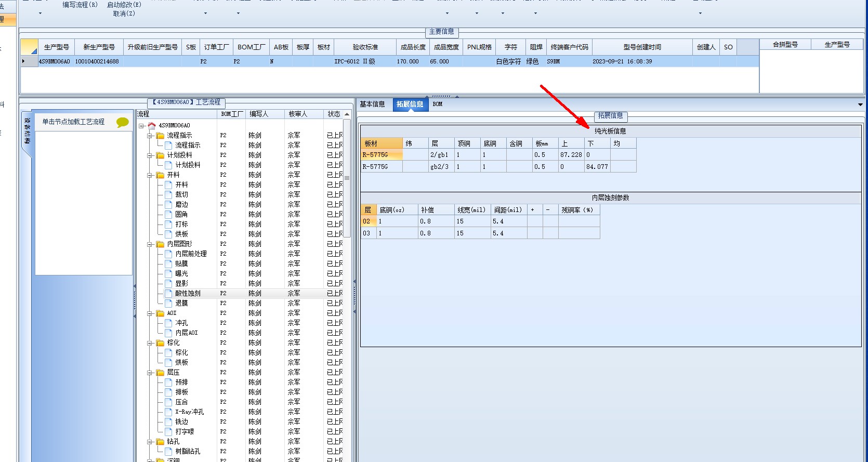Click the folder icon for 计划投料
868x462 pixels.
[161, 155]
